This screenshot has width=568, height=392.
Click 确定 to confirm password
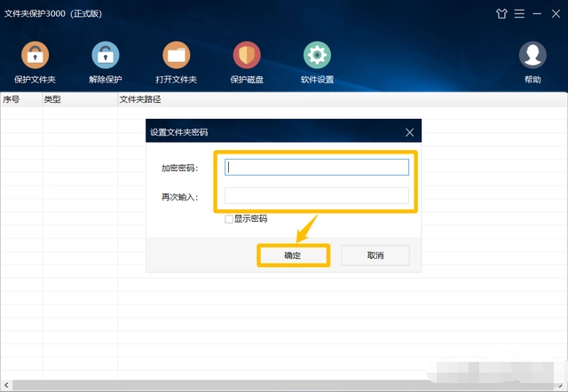tap(293, 255)
